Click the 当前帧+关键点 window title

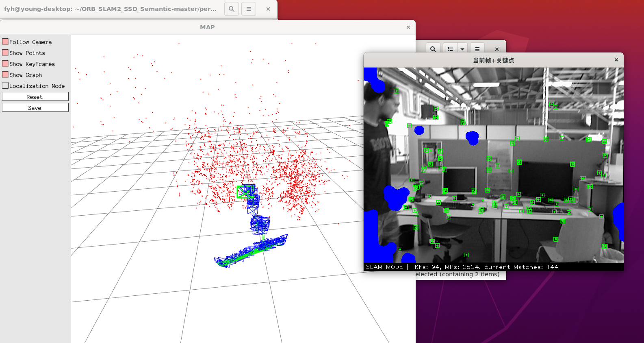(493, 60)
